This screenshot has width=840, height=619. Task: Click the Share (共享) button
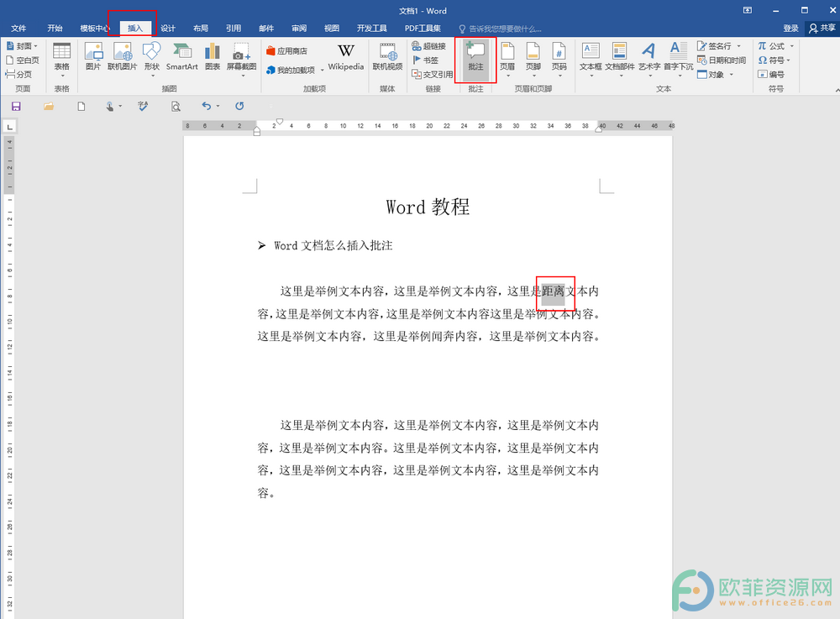pyautogui.click(x=822, y=28)
